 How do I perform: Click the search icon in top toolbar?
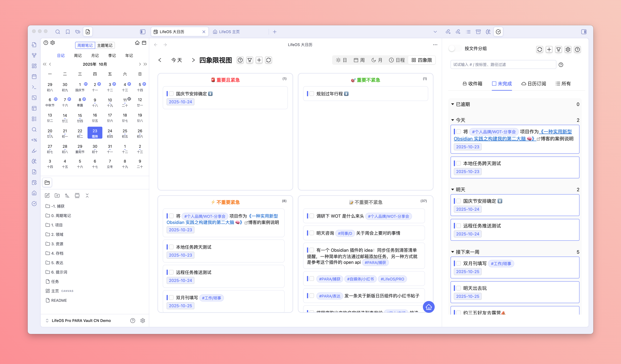coord(58,32)
